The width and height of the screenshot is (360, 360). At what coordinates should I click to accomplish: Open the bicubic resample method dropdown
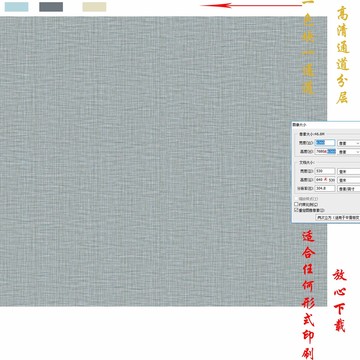[338, 217]
